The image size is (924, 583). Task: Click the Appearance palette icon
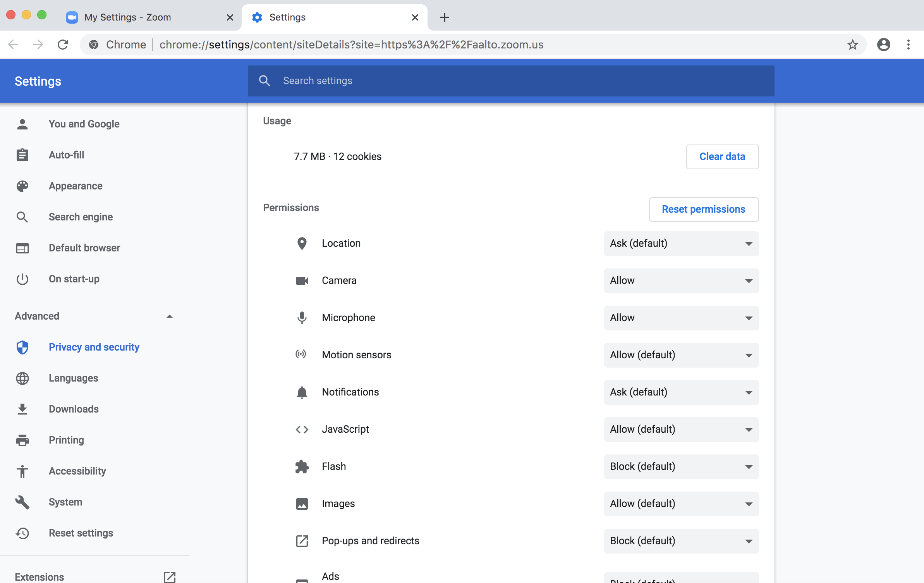coord(22,186)
